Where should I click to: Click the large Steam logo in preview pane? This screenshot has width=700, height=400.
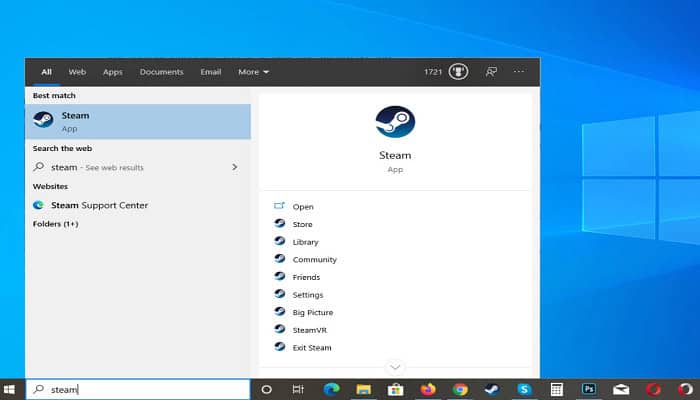395,121
